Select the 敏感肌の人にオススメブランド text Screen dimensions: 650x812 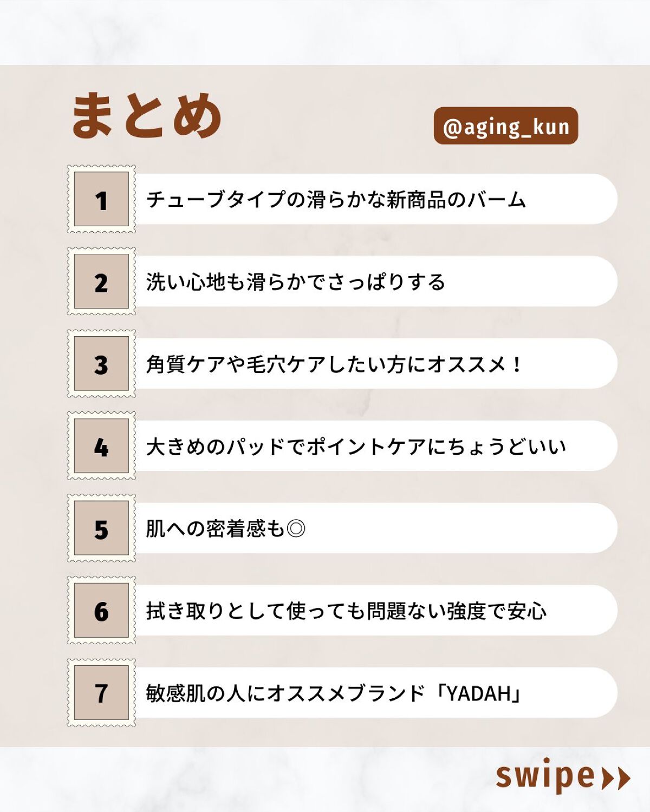(285, 693)
